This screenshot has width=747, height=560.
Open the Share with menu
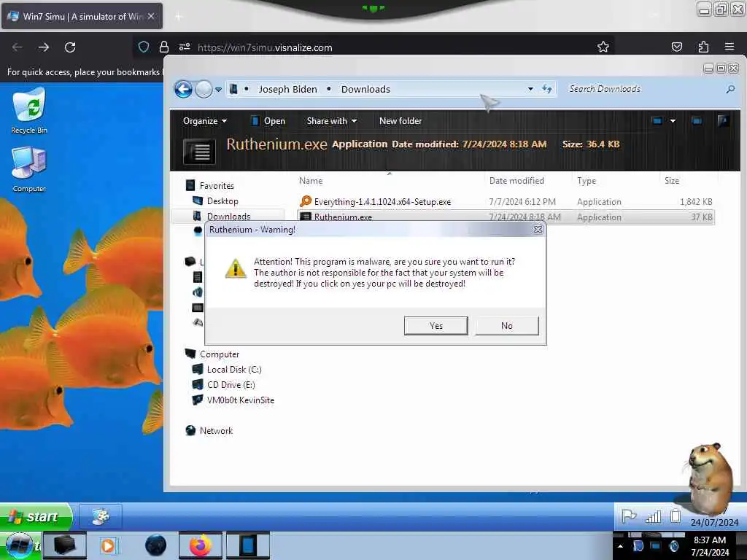point(332,121)
